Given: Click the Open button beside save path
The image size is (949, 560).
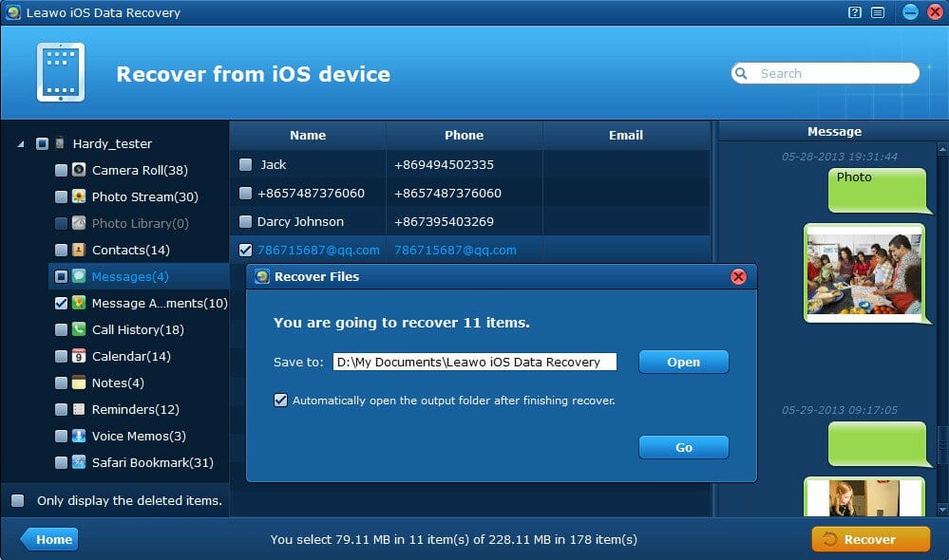Looking at the screenshot, I should click(x=683, y=362).
